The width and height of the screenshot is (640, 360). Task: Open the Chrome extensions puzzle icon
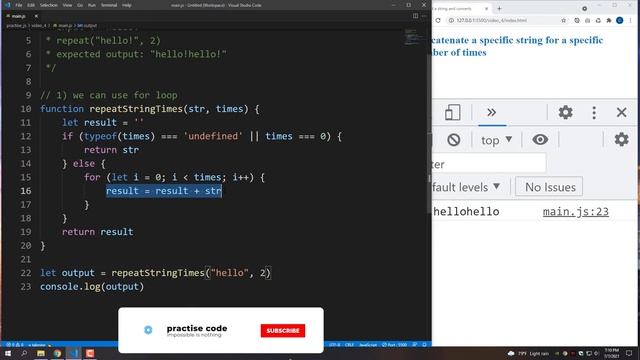pyautogui.click(x=609, y=20)
